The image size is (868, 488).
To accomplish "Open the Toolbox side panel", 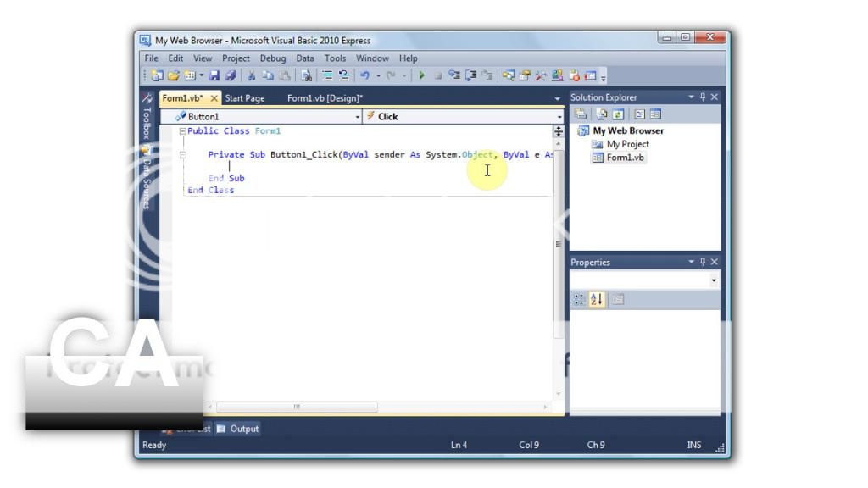I will [146, 123].
